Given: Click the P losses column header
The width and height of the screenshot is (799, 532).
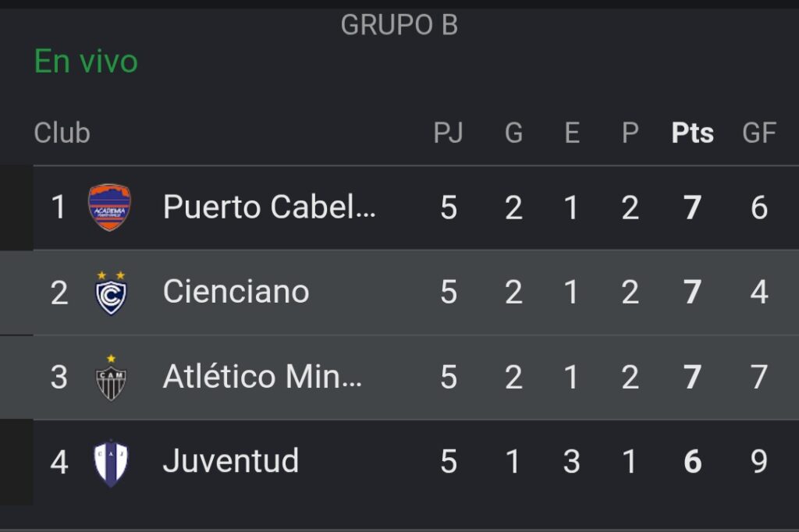Looking at the screenshot, I should pyautogui.click(x=630, y=133).
